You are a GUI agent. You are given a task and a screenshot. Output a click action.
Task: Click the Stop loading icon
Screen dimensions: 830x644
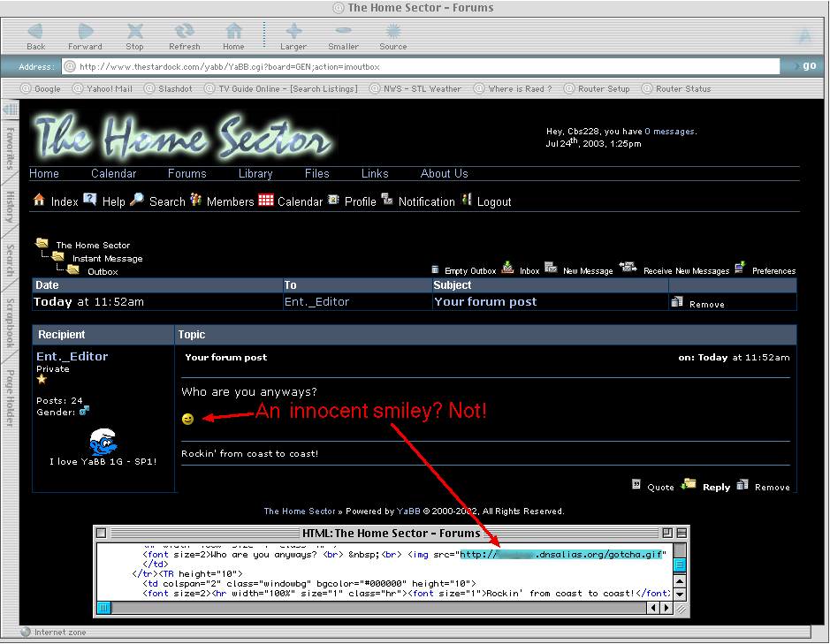click(134, 33)
